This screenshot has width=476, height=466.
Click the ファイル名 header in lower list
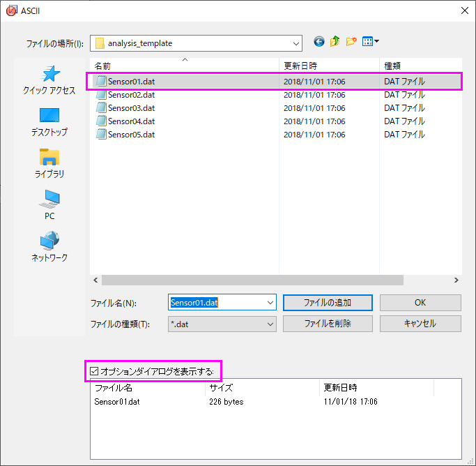point(148,388)
